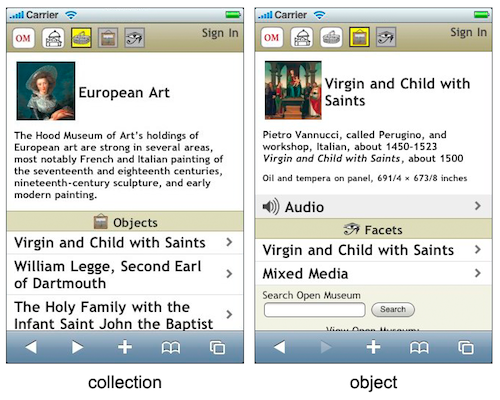Select the highlighted objects icon on object screen
500x400 pixels.
point(359,37)
